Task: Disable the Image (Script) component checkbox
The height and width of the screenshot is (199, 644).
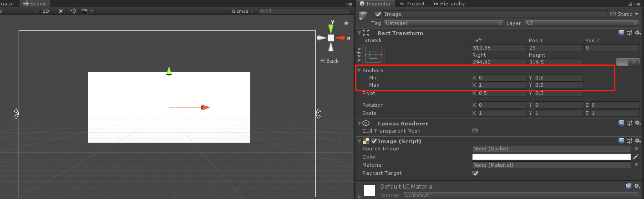Action: 374,141
